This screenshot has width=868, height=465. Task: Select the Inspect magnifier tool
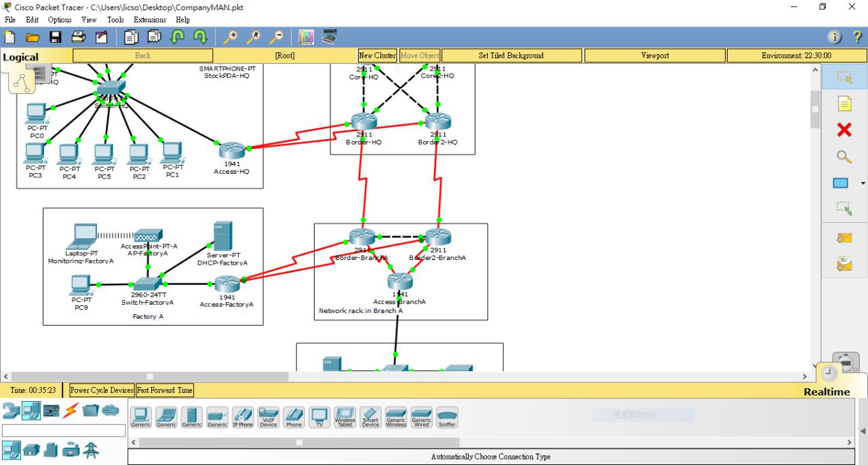844,157
